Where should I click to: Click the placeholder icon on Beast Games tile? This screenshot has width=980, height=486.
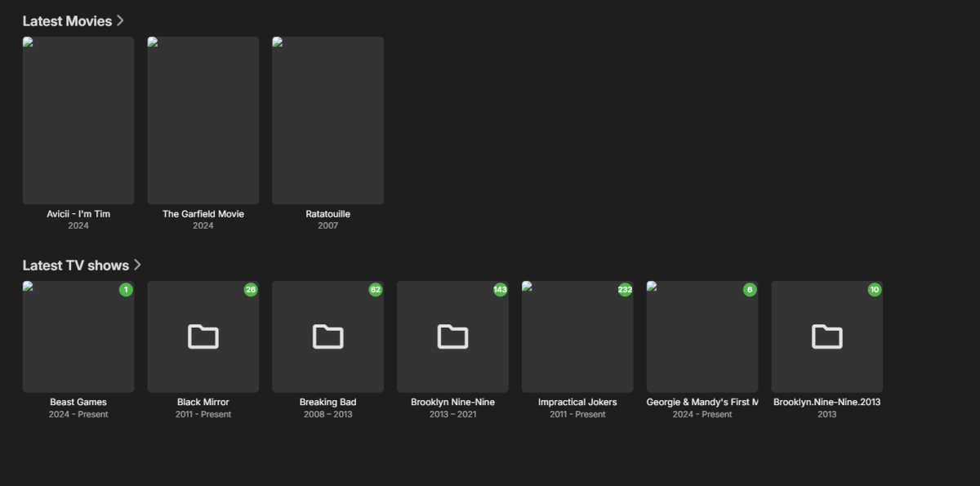pos(29,288)
